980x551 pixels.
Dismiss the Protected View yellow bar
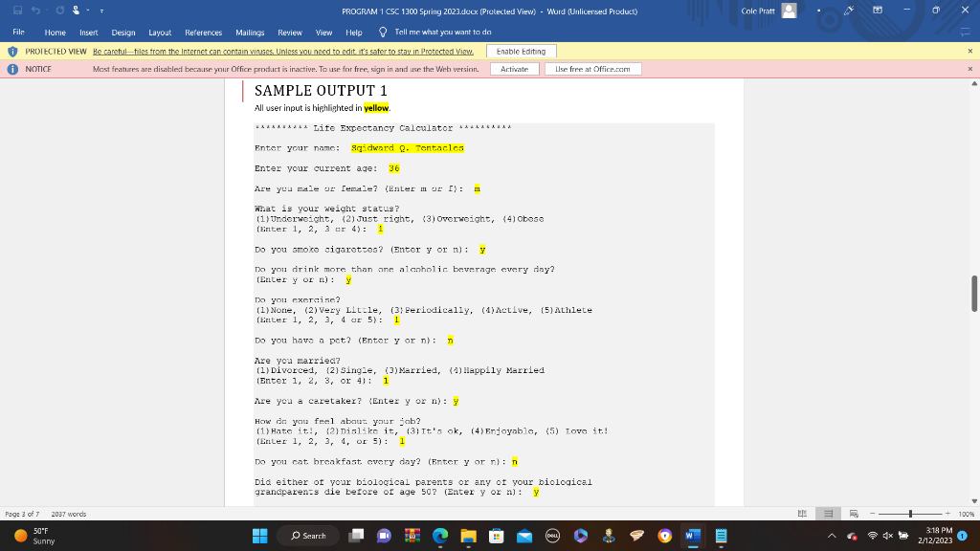click(970, 52)
